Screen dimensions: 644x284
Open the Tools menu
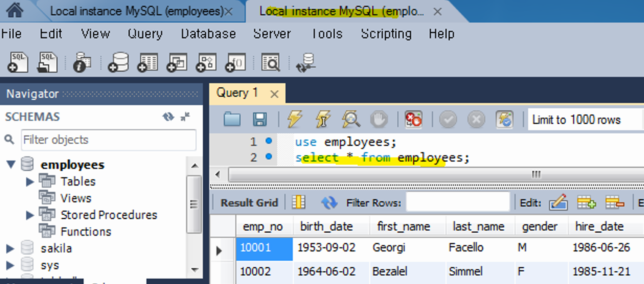[x=326, y=33]
